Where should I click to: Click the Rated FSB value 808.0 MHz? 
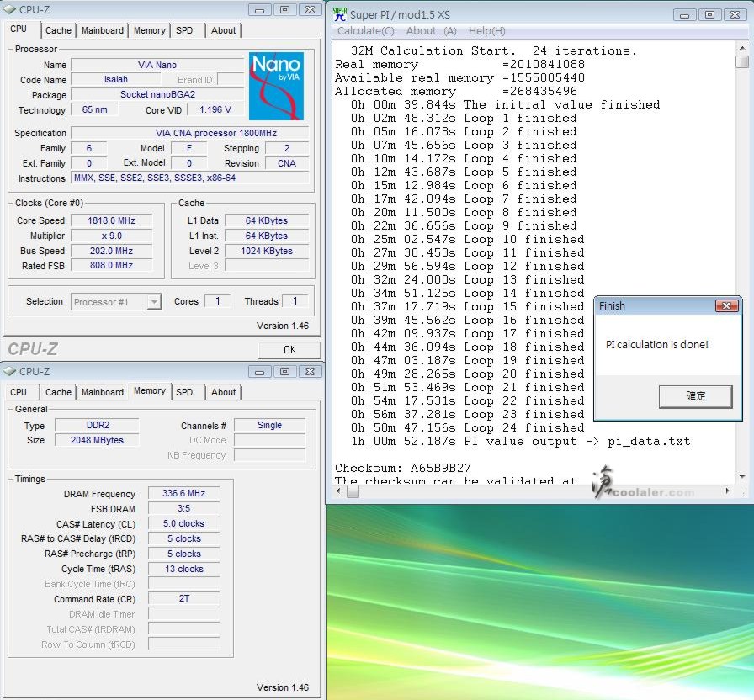tap(111, 265)
